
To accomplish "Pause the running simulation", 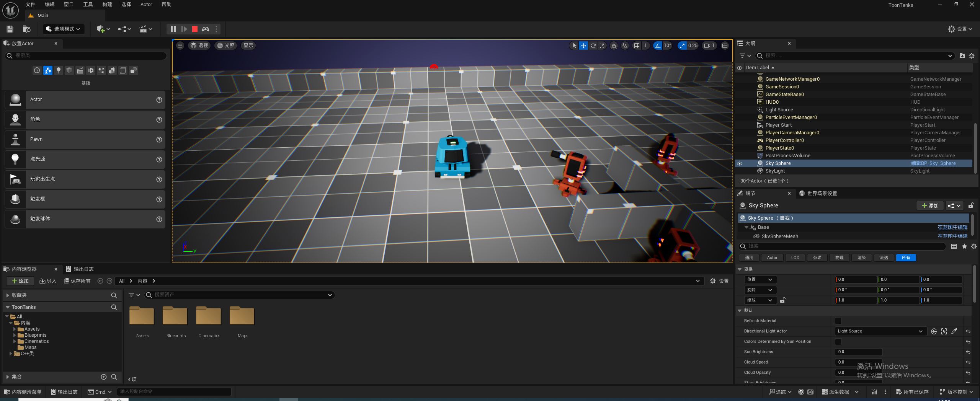I will (x=173, y=29).
